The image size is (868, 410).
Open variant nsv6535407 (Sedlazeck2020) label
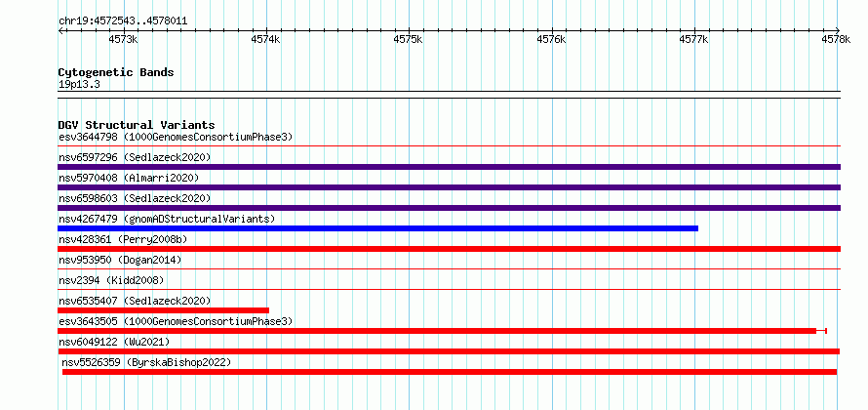(135, 301)
